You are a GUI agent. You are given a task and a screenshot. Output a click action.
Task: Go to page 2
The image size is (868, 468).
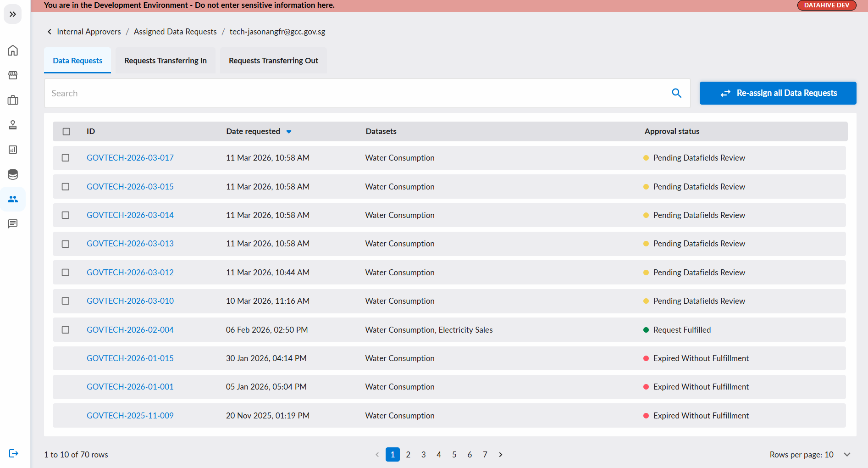click(408, 455)
